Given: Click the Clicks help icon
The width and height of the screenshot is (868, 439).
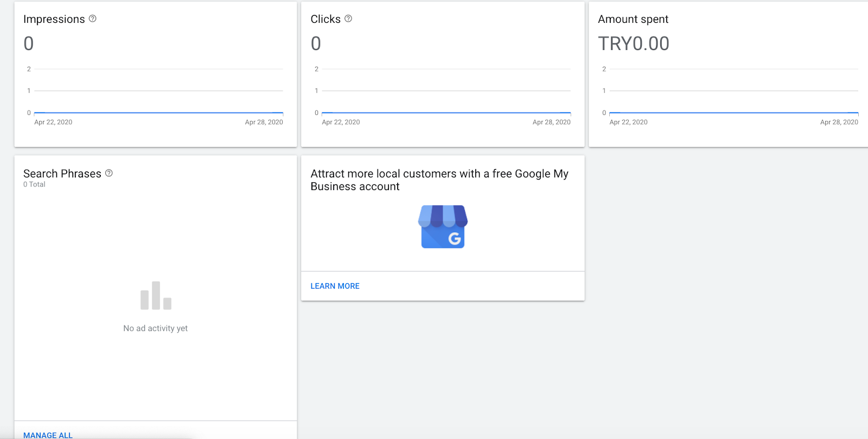Looking at the screenshot, I should pos(348,18).
